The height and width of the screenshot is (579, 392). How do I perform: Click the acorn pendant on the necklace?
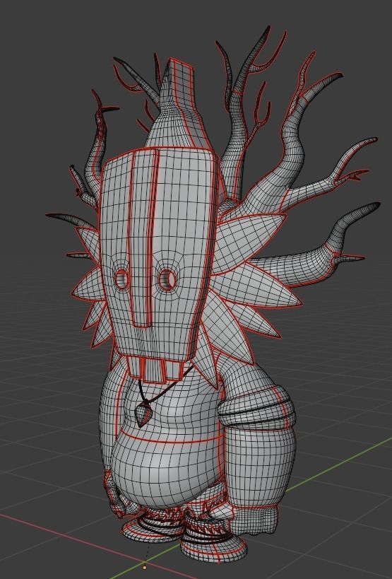pos(143,414)
